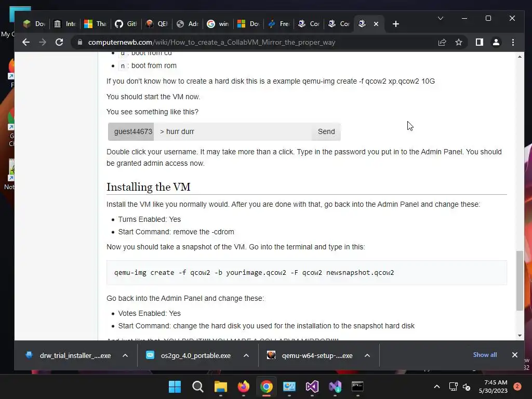Switch to the GitHub tab
This screenshot has width=532, height=399.
point(126,24)
